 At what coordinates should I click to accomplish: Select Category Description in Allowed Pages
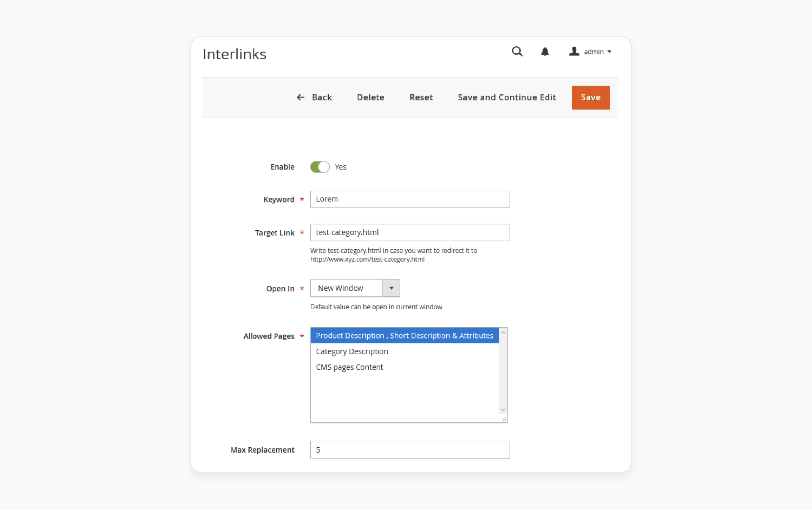pos(404,351)
